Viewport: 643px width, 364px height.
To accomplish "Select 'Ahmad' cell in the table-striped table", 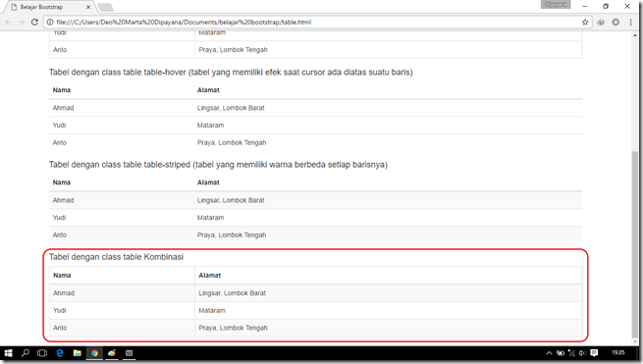I will [x=63, y=200].
